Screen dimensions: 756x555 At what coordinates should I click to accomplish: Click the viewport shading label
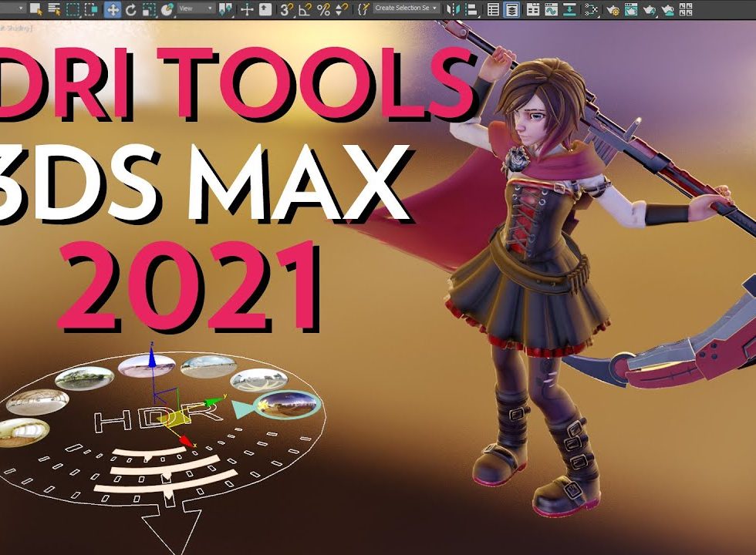[16, 28]
